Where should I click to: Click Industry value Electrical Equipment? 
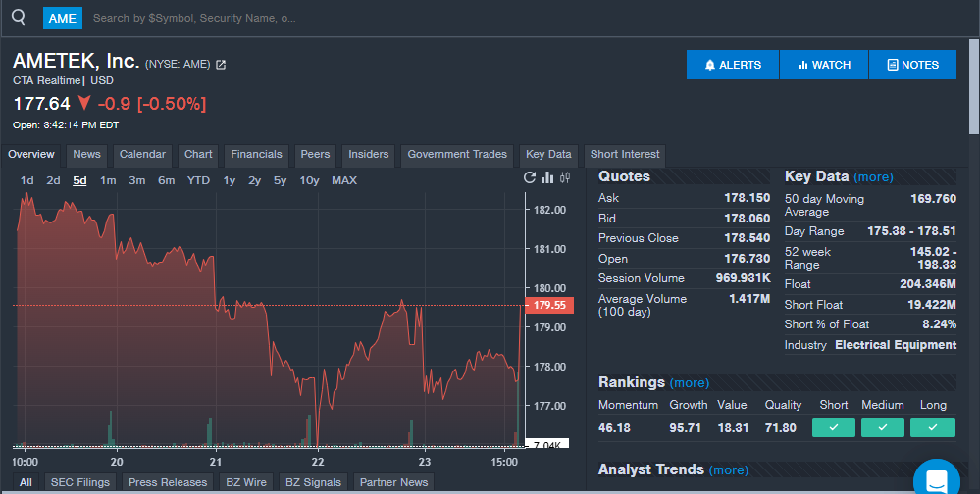[896, 345]
